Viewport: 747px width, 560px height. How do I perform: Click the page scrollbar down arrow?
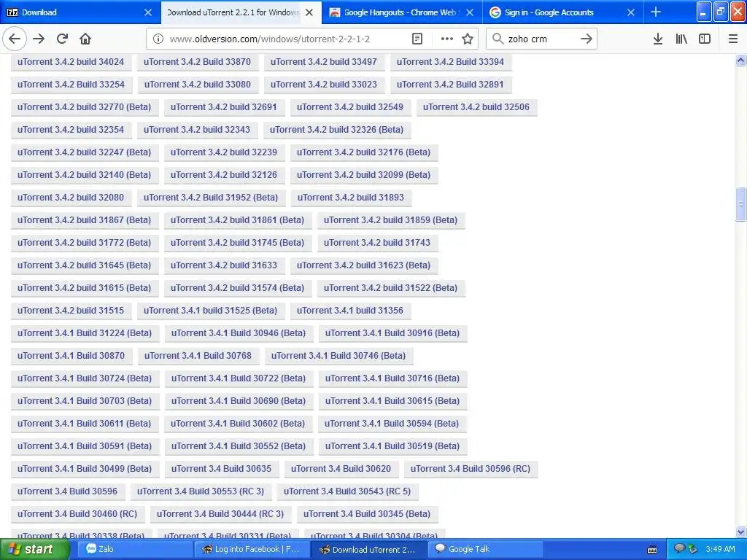(740, 532)
